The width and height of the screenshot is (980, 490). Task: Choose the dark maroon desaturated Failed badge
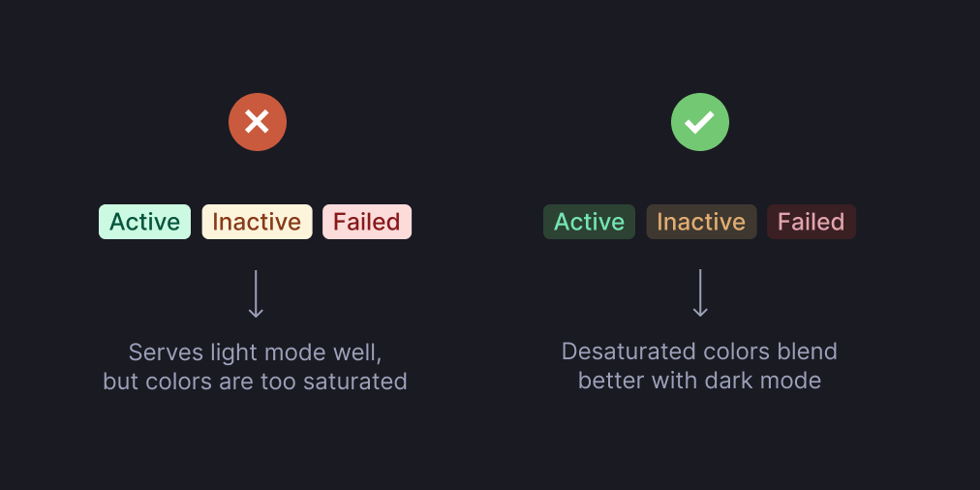click(x=811, y=222)
